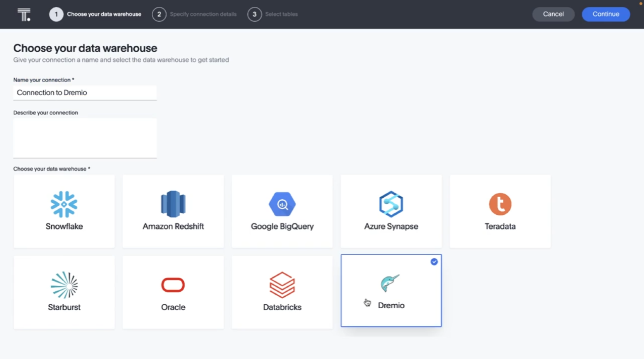644x359 pixels.
Task: Choose the Amazon Redshift icon
Action: tap(173, 204)
